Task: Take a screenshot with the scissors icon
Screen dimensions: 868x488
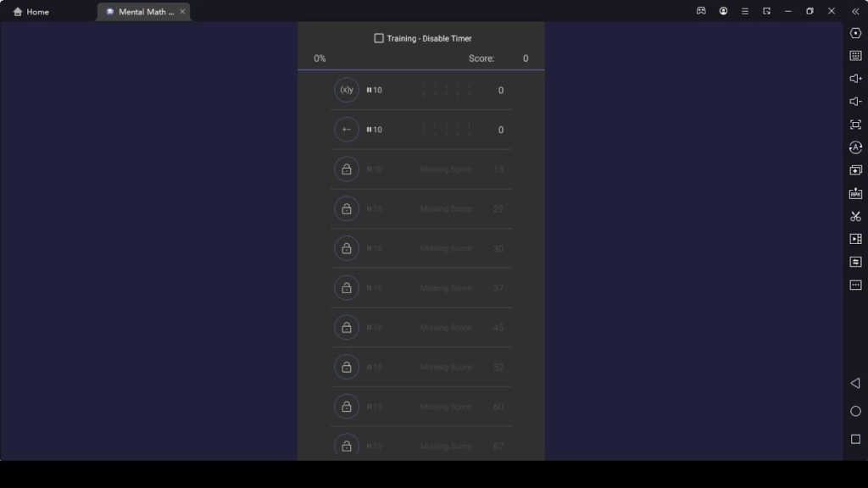Action: click(x=855, y=216)
